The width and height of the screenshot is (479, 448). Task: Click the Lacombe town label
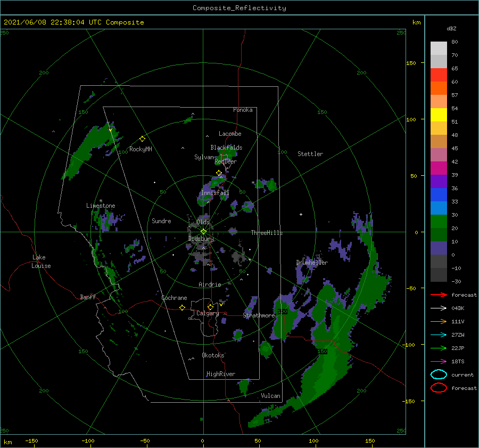(x=230, y=134)
